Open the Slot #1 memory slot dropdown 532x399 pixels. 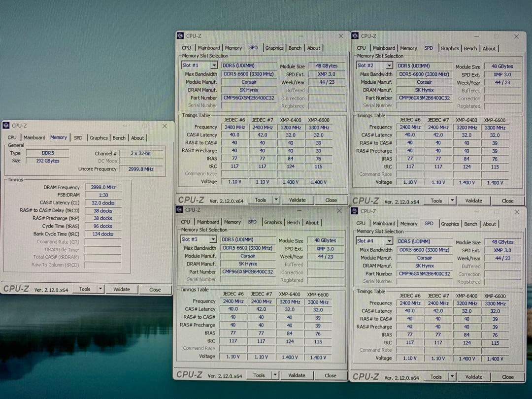point(213,65)
